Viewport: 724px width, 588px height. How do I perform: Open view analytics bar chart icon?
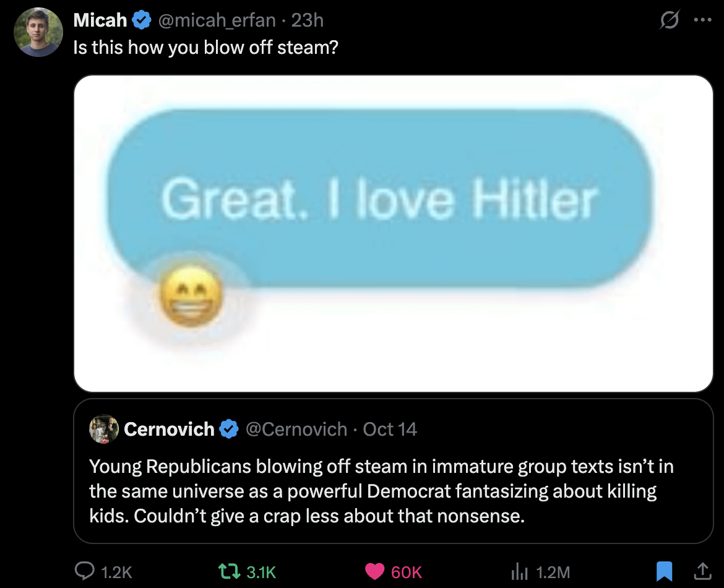[x=519, y=571]
